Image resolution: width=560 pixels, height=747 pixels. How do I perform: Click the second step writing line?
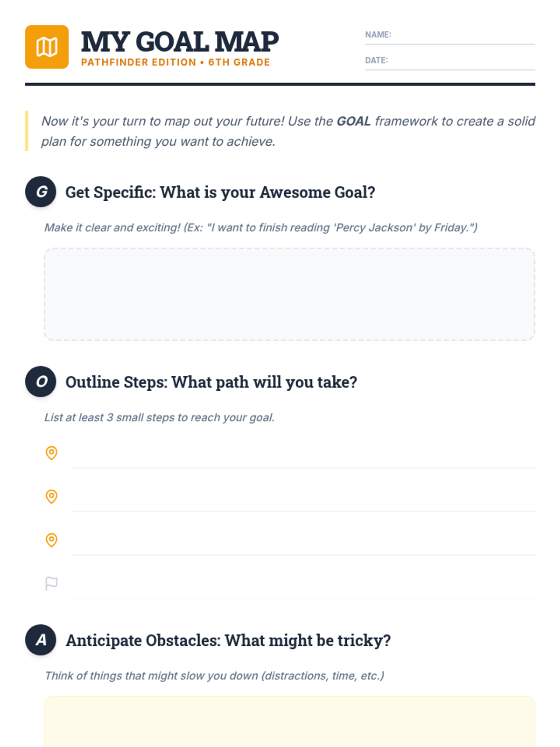(x=303, y=501)
